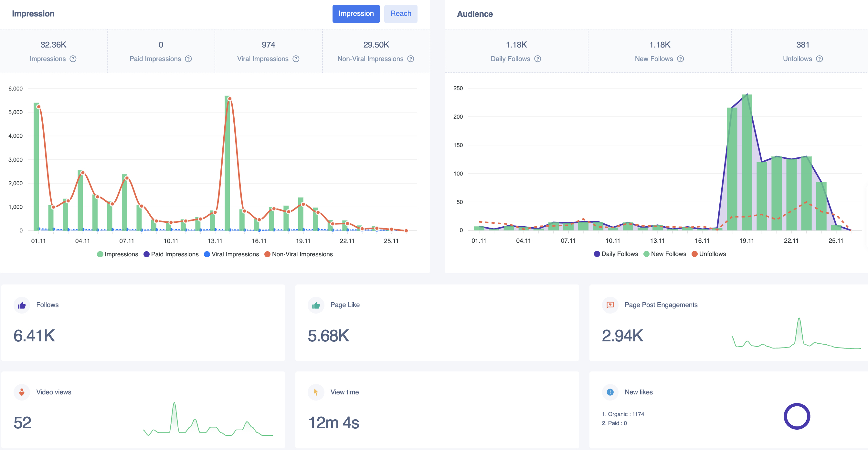Click the help icon beside Viral Impressions
868x450 pixels.
click(x=296, y=59)
